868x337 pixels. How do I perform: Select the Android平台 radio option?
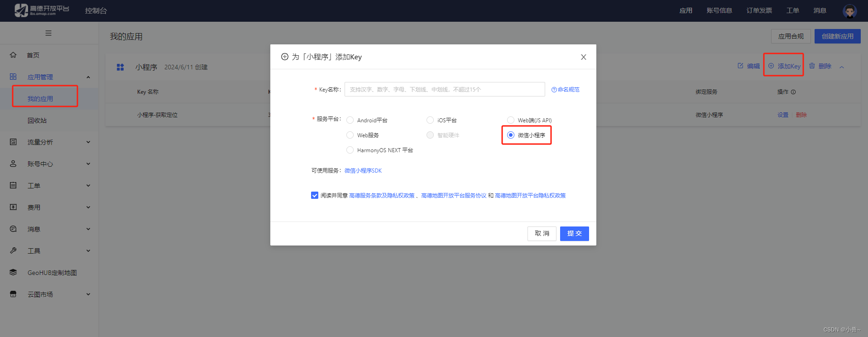pyautogui.click(x=350, y=120)
